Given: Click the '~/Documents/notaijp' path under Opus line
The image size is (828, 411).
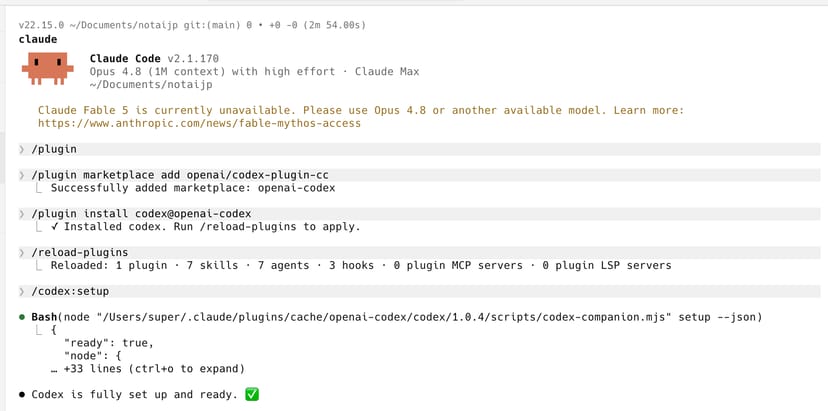Looking at the screenshot, I should [151, 85].
